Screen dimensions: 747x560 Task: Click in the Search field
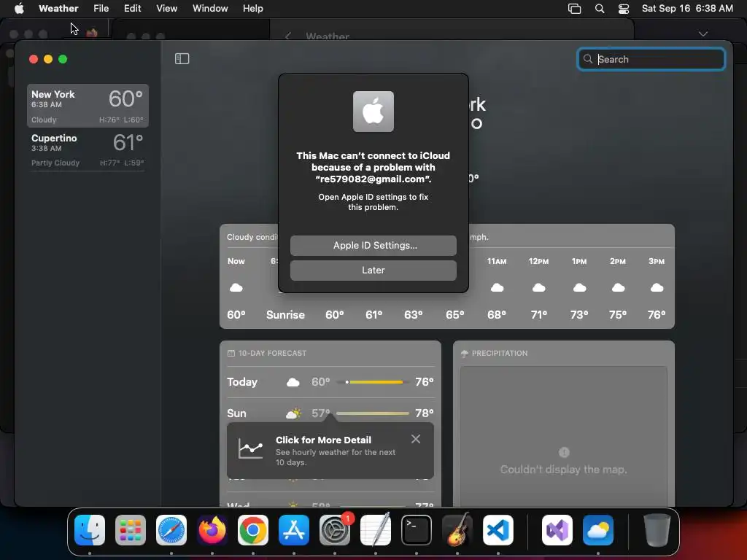coord(651,59)
